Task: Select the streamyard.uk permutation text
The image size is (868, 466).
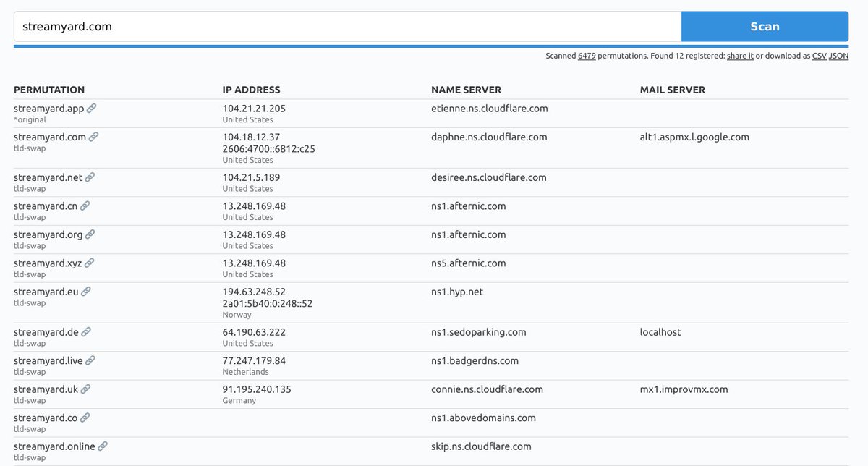Action: 46,389
